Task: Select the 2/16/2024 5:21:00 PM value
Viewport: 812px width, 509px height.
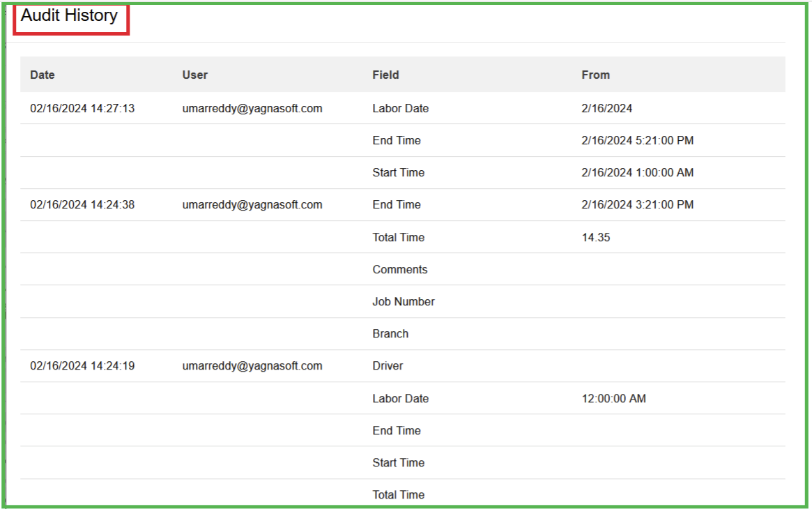Action: [x=637, y=140]
